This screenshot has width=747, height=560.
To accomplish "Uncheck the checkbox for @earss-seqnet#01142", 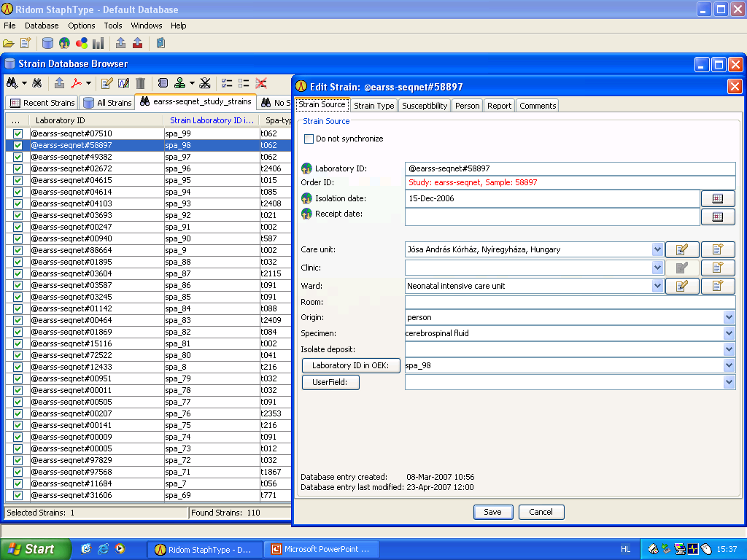I will [18, 308].
